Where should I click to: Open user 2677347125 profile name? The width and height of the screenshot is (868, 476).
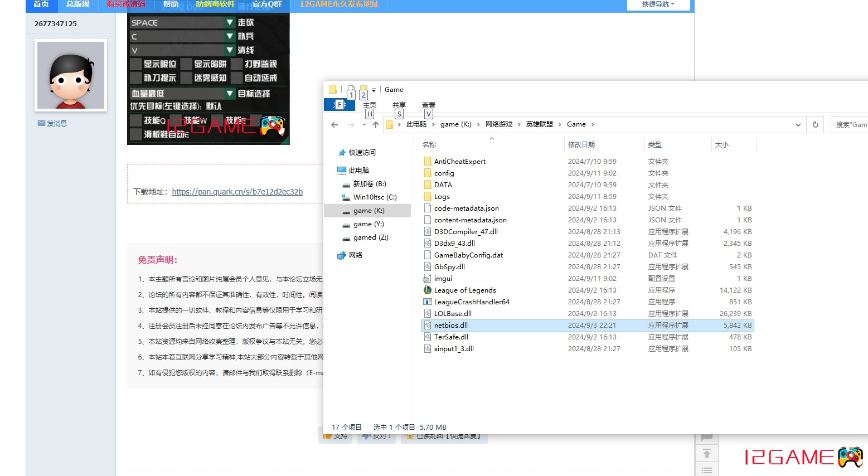point(56,23)
